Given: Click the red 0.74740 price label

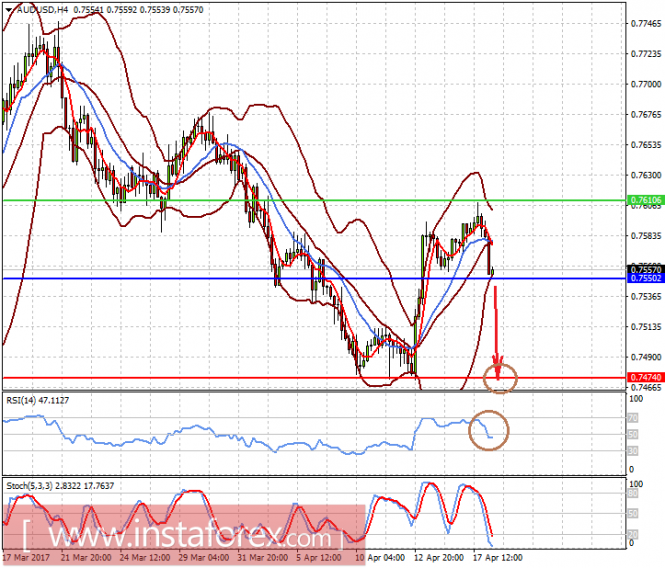Looking at the screenshot, I should [x=645, y=377].
